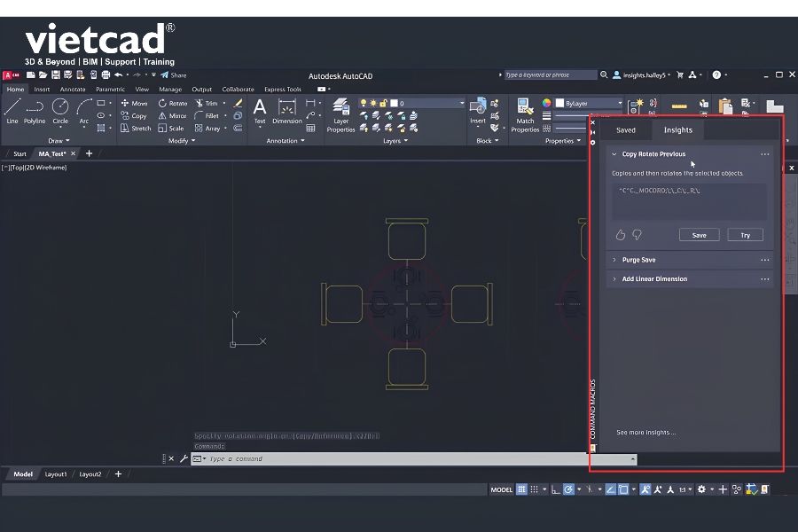Image resolution: width=798 pixels, height=532 pixels.
Task: Activate the Copy command in Modify
Action: click(135, 115)
